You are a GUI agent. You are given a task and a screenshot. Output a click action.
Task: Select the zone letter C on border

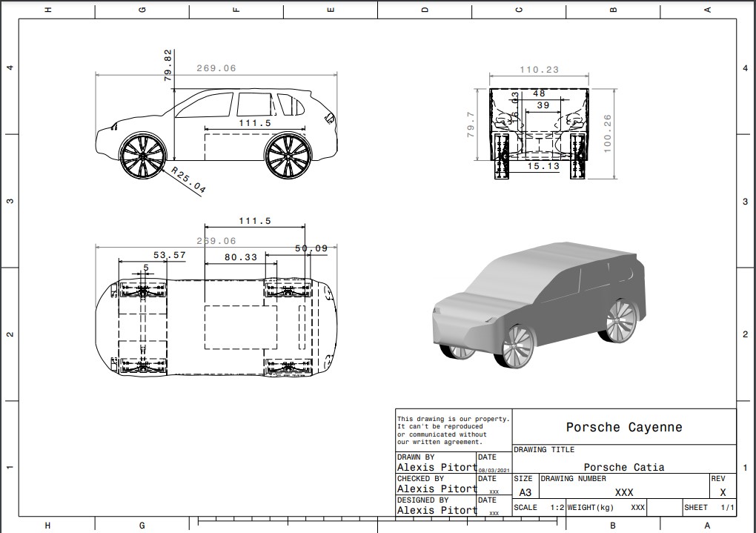[519, 10]
